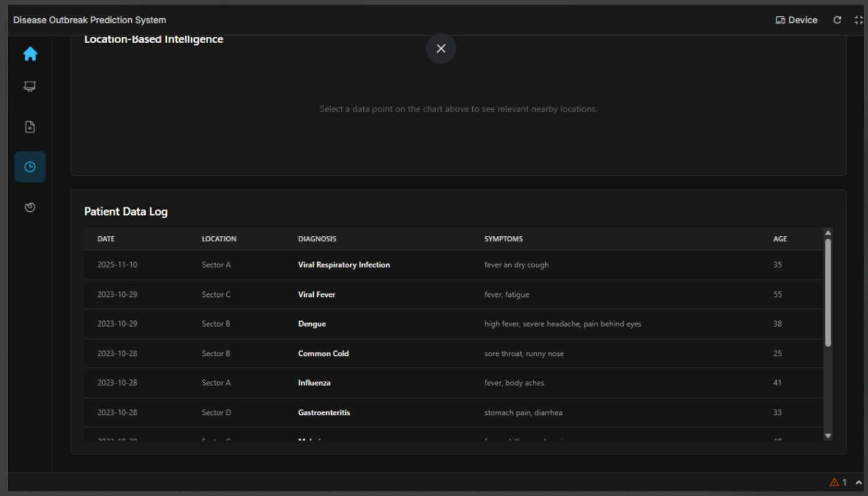Open the swirl icon at sidebar bottom
The image size is (868, 496).
[30, 207]
